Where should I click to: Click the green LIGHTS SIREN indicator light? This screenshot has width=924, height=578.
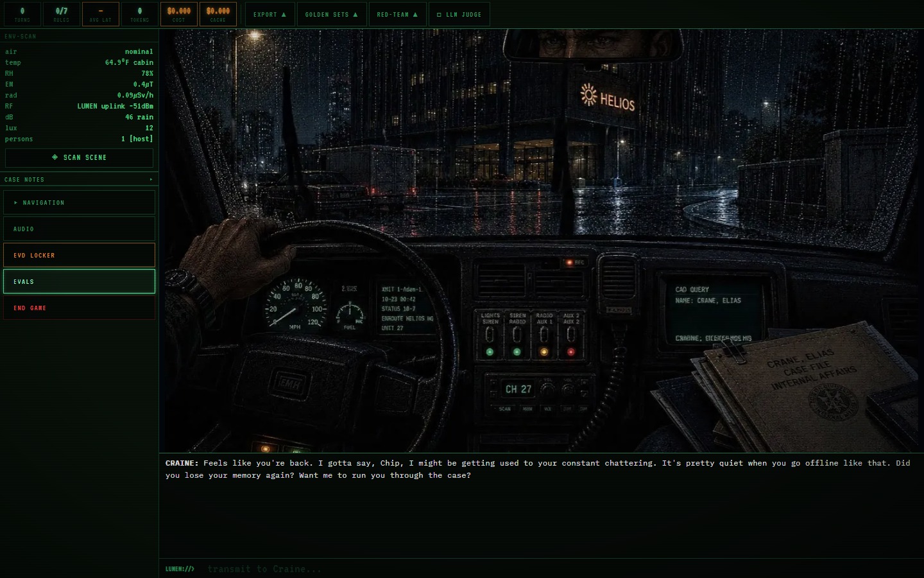pos(490,352)
